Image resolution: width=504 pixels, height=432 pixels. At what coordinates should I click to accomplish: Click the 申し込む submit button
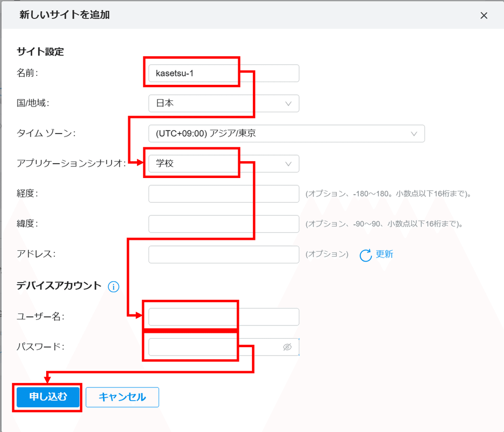(x=47, y=397)
